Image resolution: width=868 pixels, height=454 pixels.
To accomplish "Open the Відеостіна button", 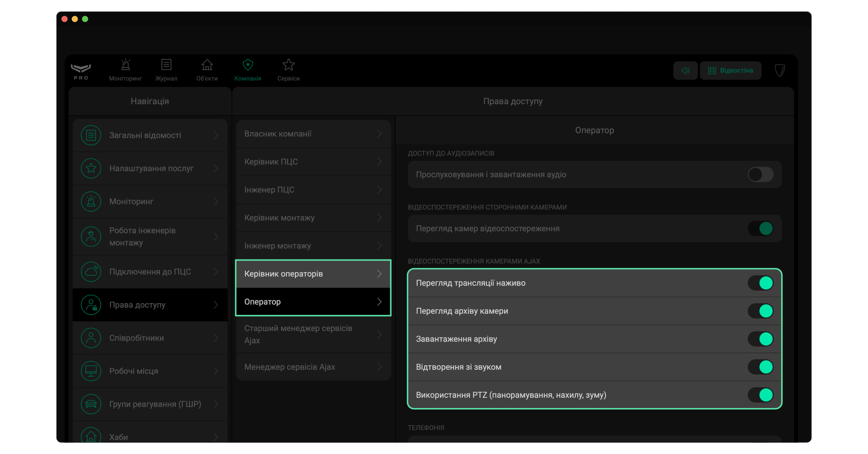I will 730,70.
